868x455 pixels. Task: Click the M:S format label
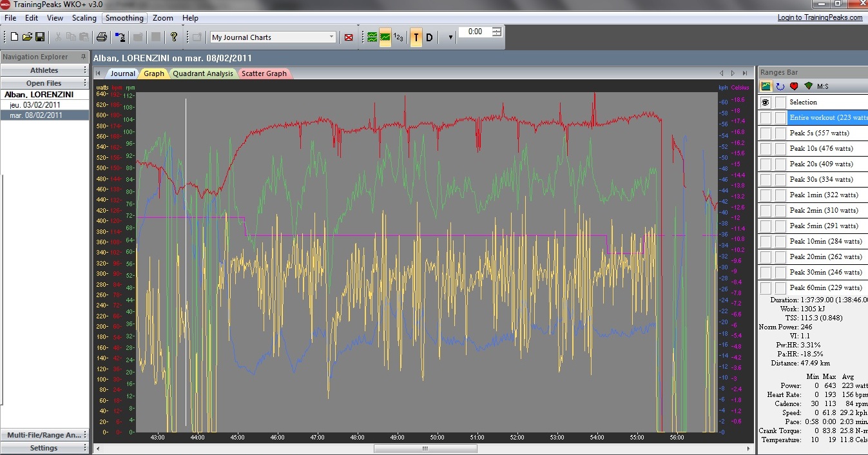823,86
